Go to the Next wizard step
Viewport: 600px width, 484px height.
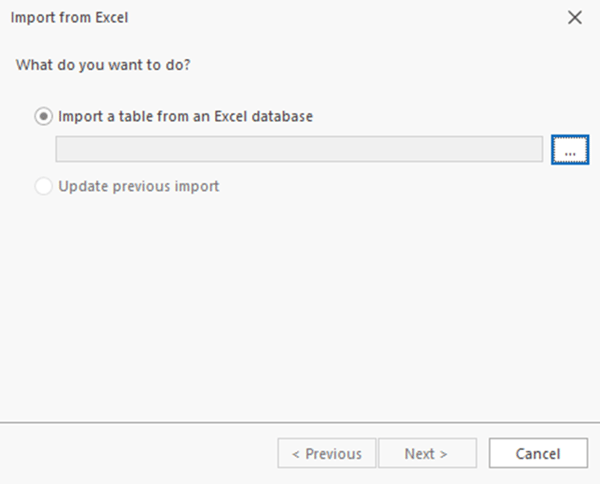click(426, 453)
